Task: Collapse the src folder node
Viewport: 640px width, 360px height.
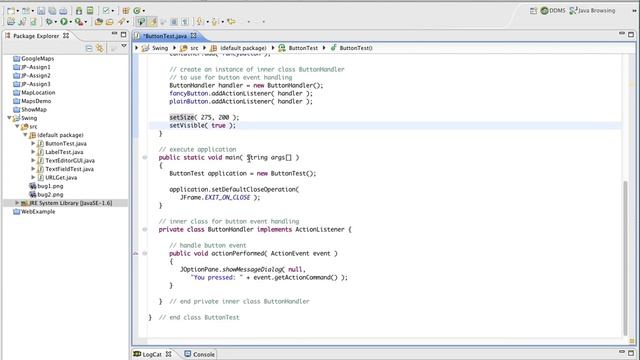Action: click(x=18, y=127)
